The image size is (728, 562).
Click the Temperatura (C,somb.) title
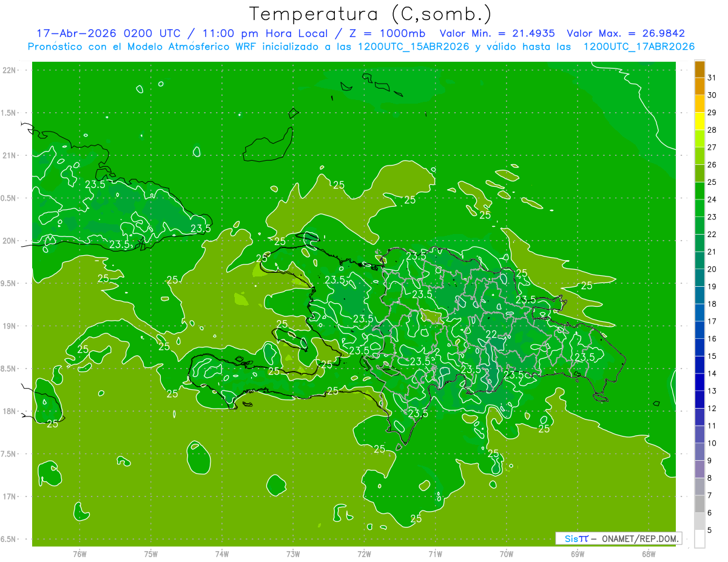pos(371,13)
